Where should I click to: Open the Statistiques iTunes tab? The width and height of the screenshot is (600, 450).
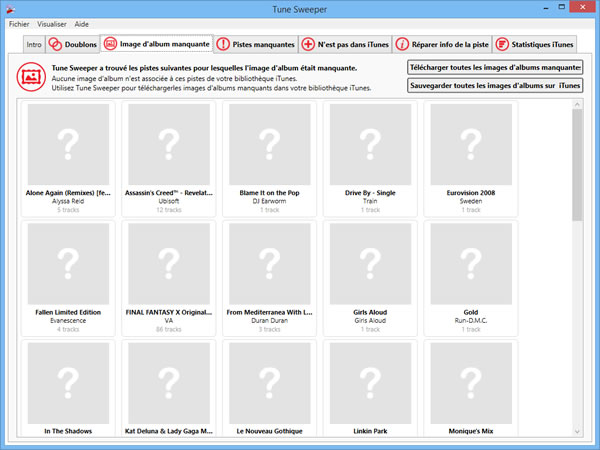pyautogui.click(x=535, y=44)
